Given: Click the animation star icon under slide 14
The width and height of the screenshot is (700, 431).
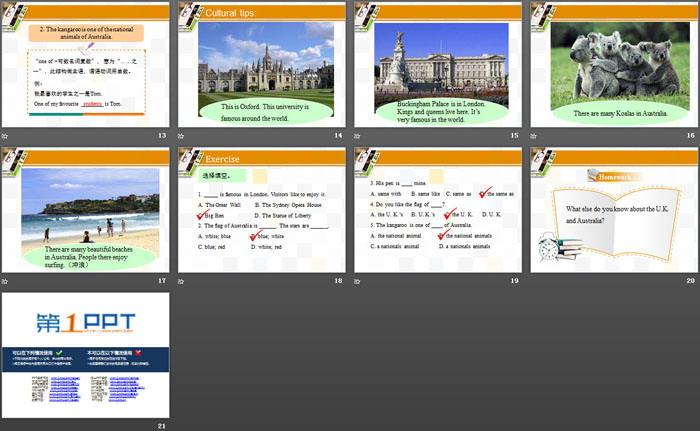Looking at the screenshot, I should pos(181,136).
